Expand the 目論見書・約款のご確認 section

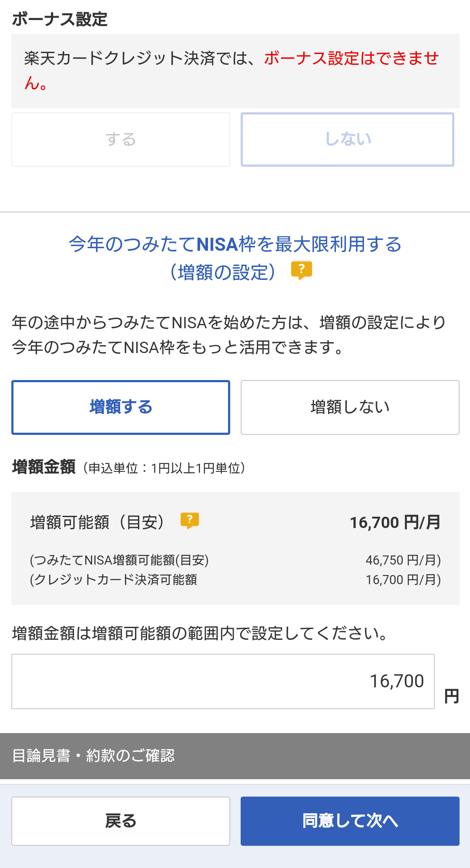pos(235,756)
